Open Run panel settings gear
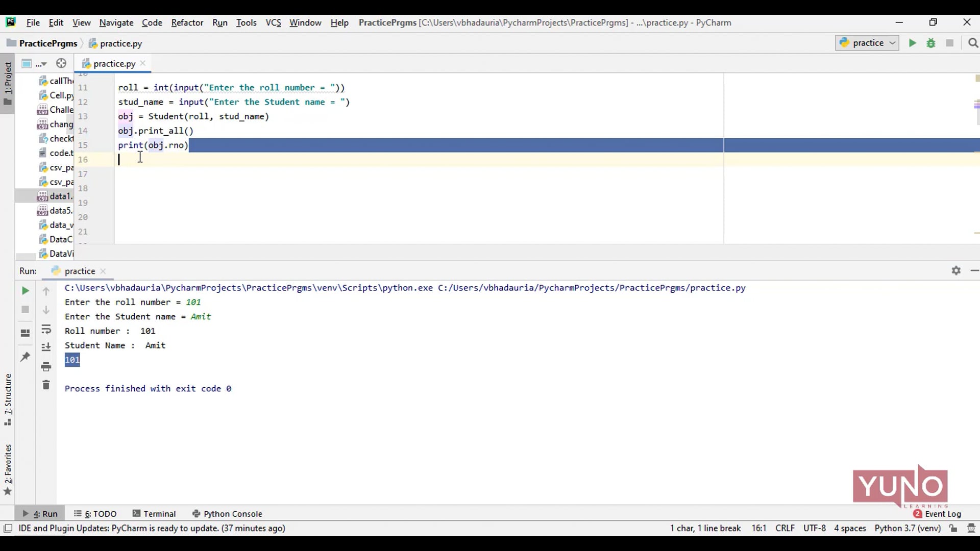The image size is (980, 551). [956, 270]
